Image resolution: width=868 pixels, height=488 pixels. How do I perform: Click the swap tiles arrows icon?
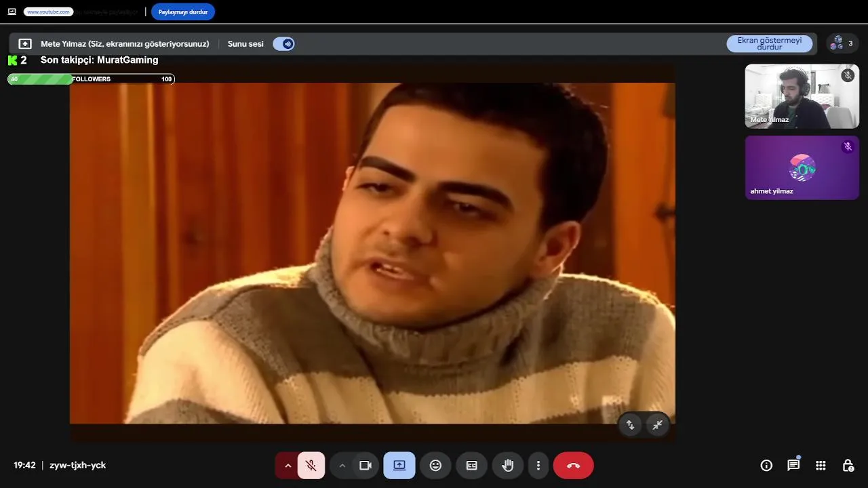point(630,425)
